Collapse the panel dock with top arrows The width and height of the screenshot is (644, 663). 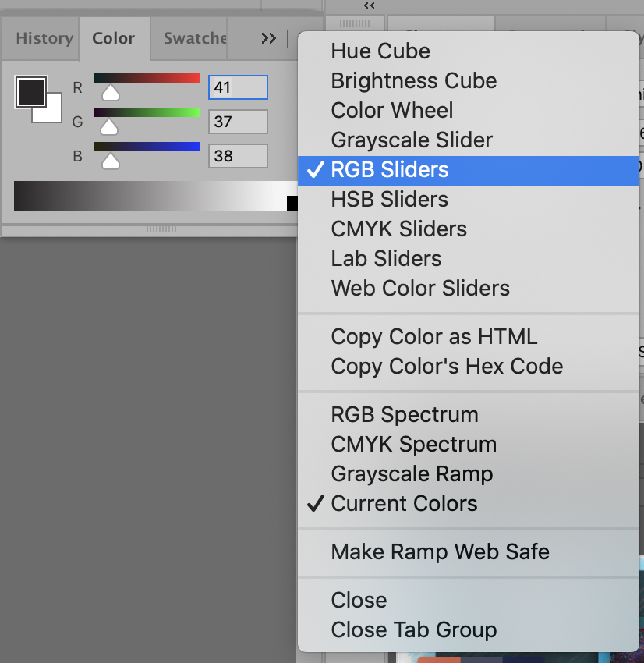coord(369,5)
